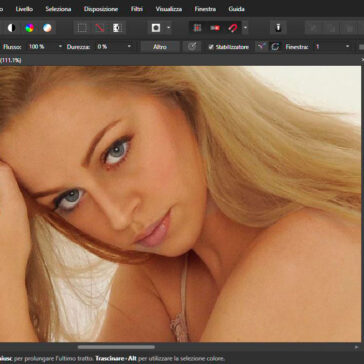
Task: Click the Force Pixel Alignment red icon
Action: point(215,28)
